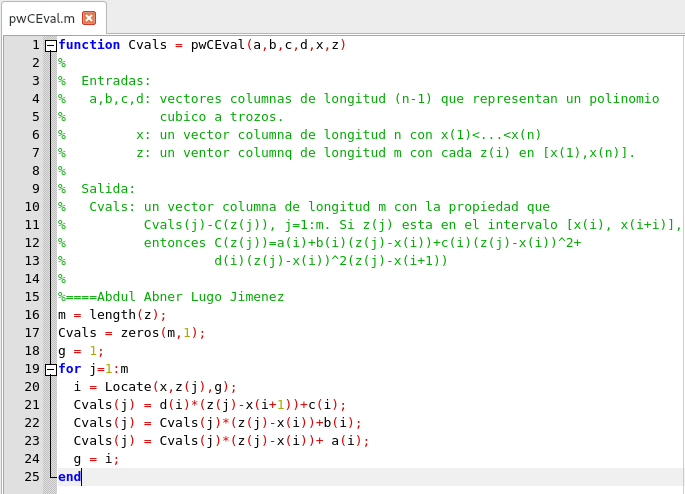Click '[x(1),x(n)].' on line 7
Image resolution: width=685 pixels, height=494 pixels.
(x=588, y=153)
